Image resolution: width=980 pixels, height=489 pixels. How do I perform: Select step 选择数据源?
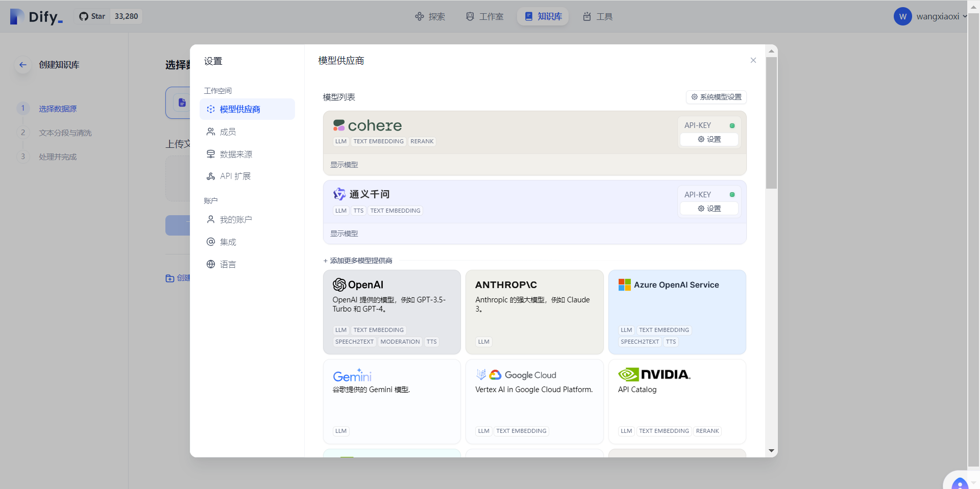pyautogui.click(x=58, y=109)
